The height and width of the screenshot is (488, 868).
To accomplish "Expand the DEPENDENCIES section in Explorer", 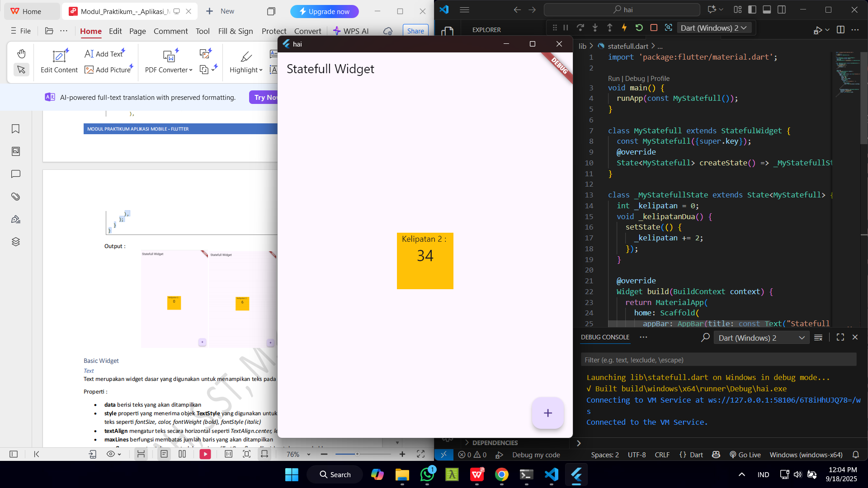I will [x=495, y=443].
